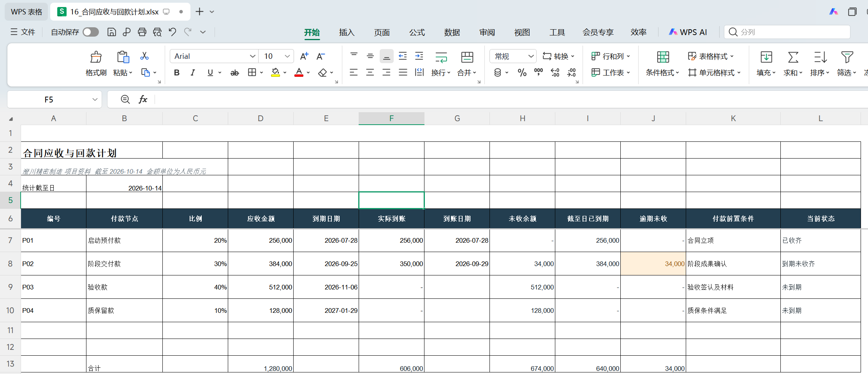
Task: Click the 筛选 (Filter) button
Action: click(x=847, y=63)
